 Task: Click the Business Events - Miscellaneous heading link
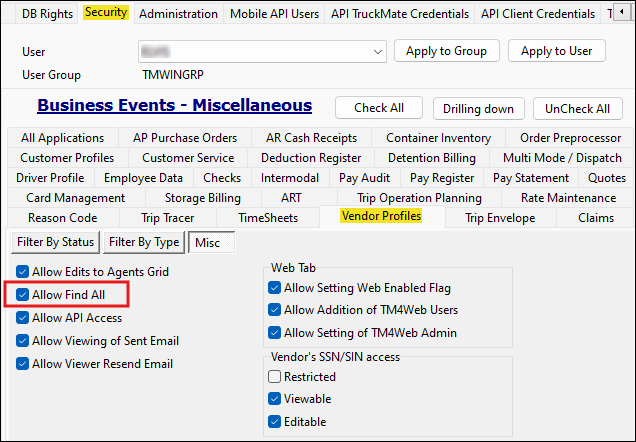174,106
